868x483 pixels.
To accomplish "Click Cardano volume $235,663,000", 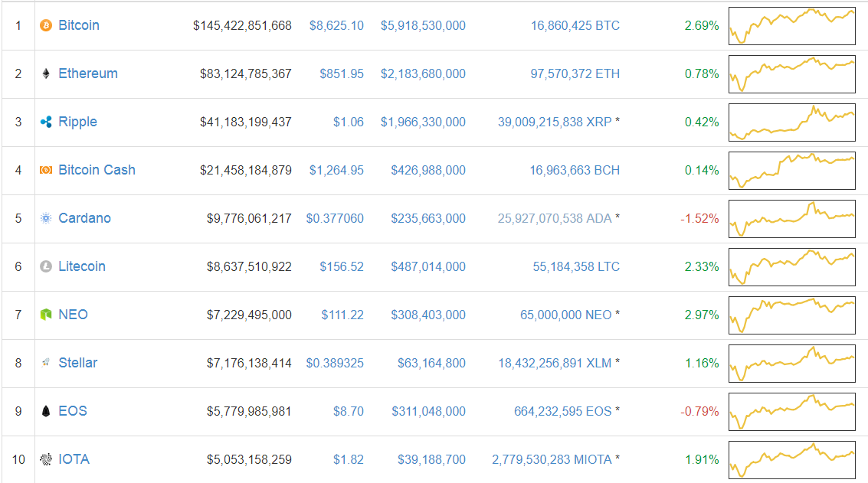I will click(x=428, y=218).
